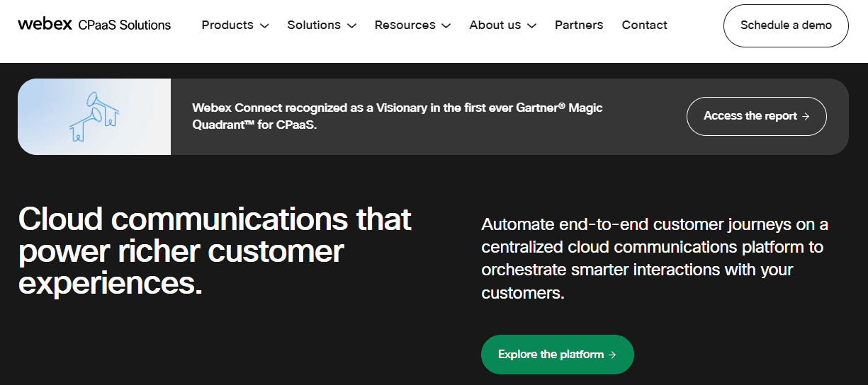
Task: Expand the Resources chevron arrow
Action: pyautogui.click(x=446, y=25)
